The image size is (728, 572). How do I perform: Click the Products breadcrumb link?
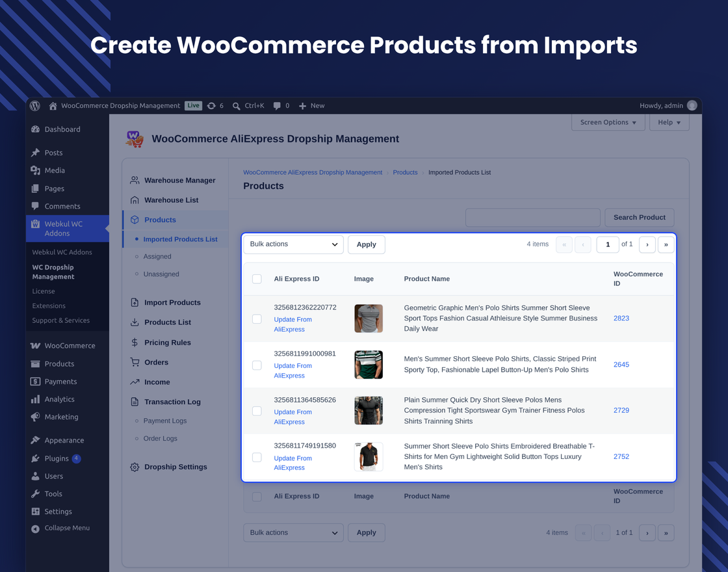[x=405, y=172]
